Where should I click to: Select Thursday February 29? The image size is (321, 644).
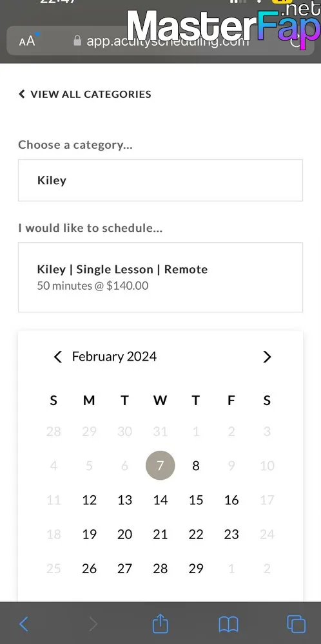[x=196, y=569]
